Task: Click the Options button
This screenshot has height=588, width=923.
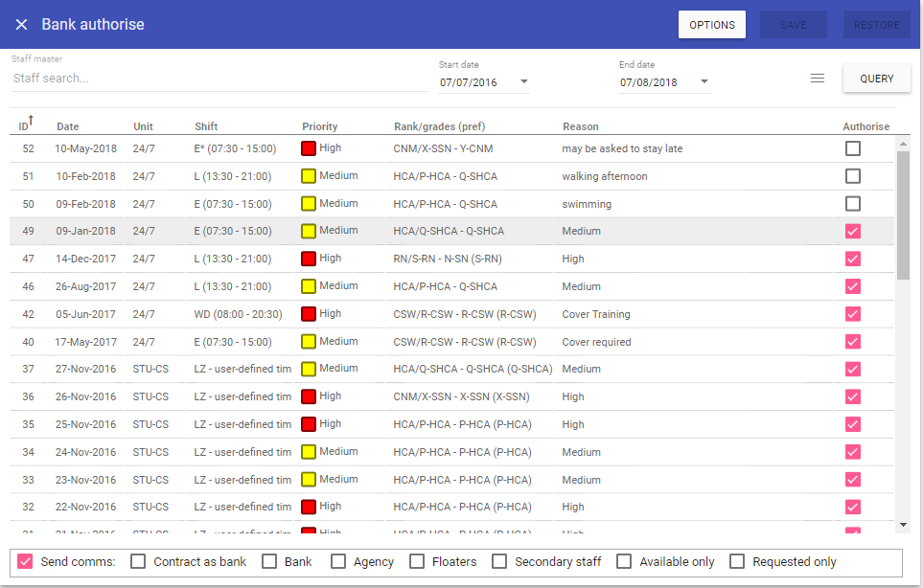Action: [712, 25]
